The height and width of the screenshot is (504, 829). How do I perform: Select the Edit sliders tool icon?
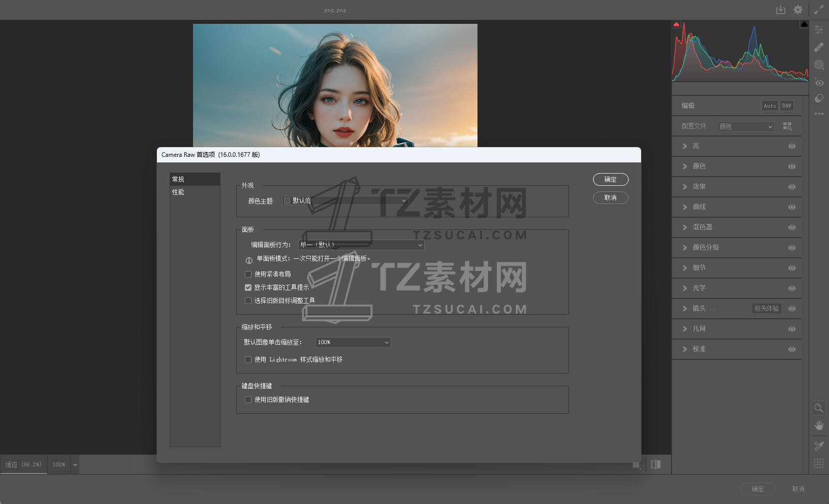pos(819,30)
